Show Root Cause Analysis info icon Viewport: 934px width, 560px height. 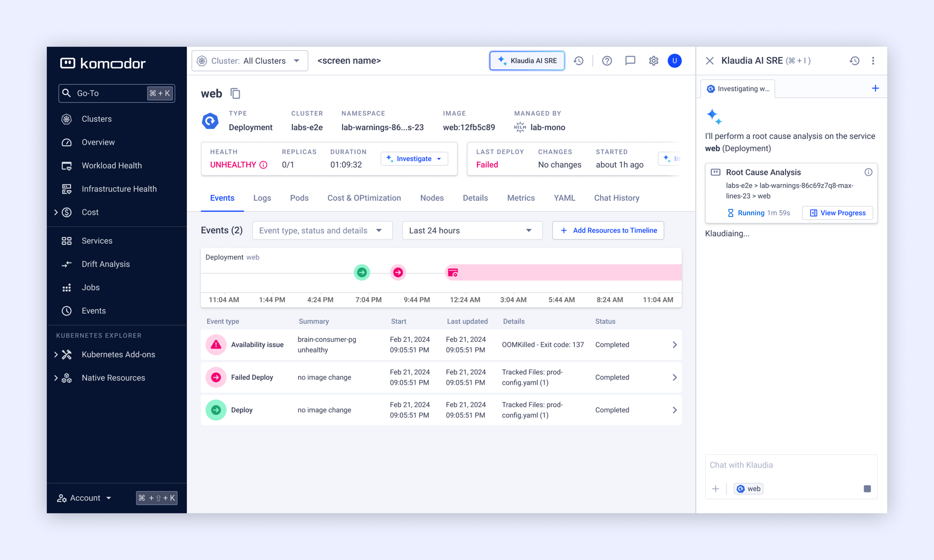pos(868,172)
